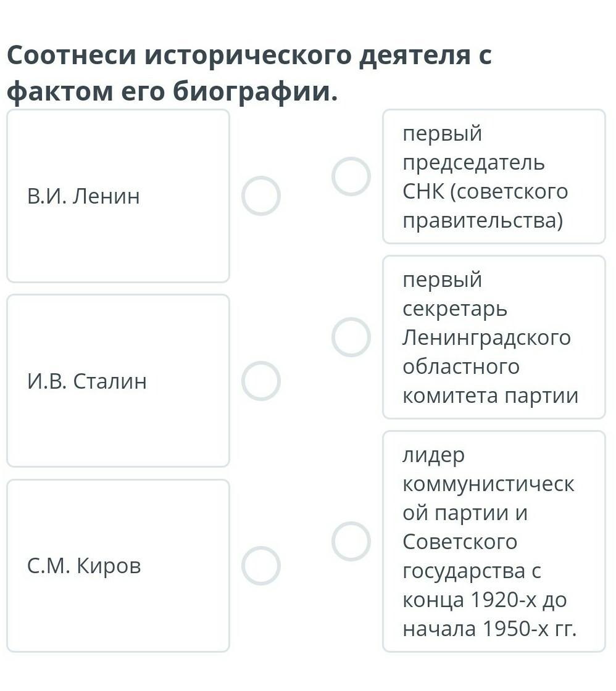Choose the лидер коммунистической партии answer card

494,541
